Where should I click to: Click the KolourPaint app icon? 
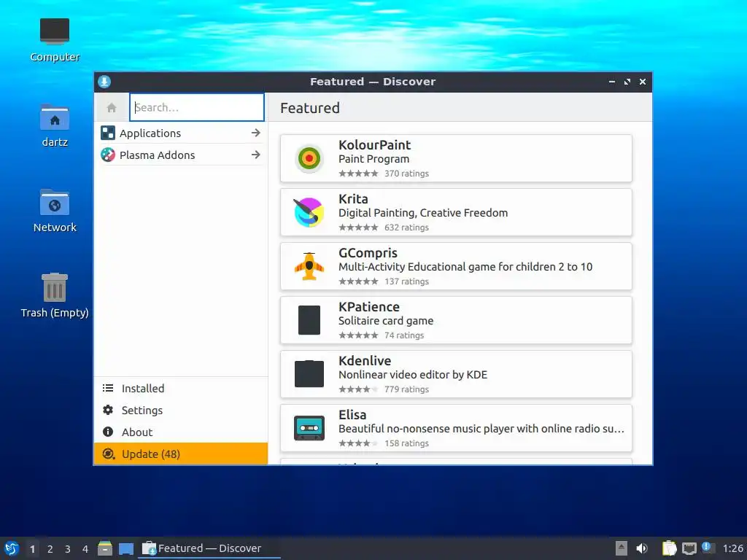(x=309, y=158)
